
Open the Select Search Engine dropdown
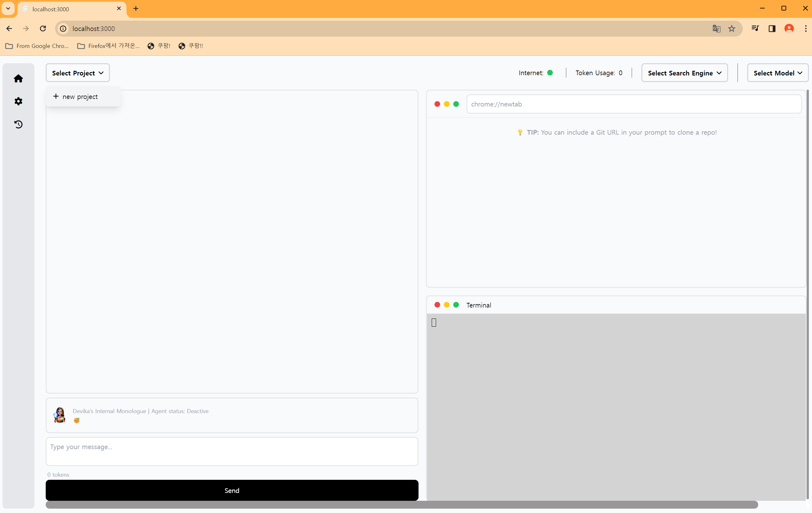coord(684,73)
